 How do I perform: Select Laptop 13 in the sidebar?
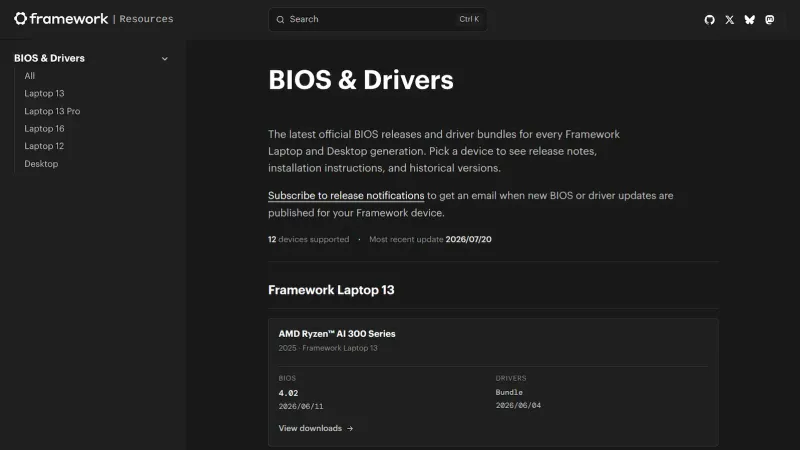coord(44,93)
